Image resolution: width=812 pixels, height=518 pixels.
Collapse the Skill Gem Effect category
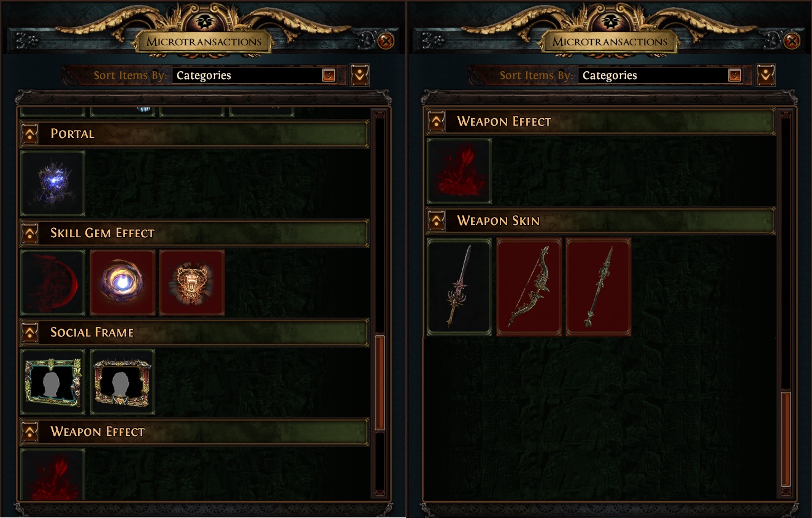click(29, 234)
